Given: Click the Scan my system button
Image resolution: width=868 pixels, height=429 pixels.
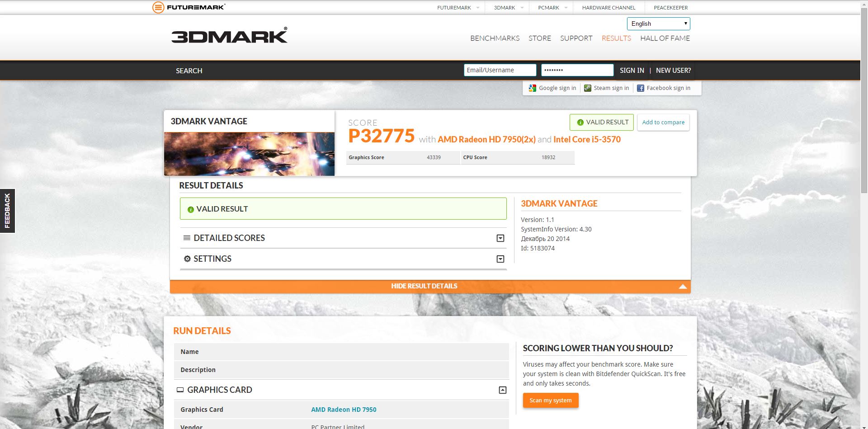Looking at the screenshot, I should pos(551,401).
